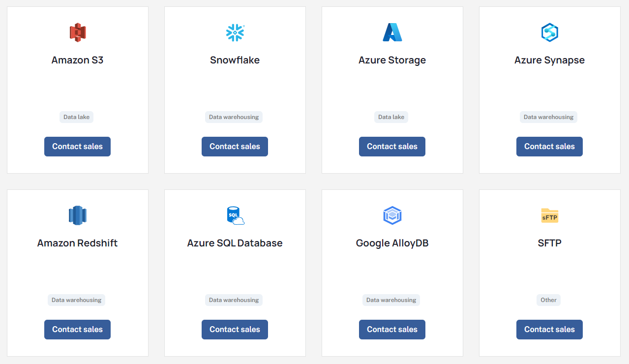This screenshot has width=629, height=364.
Task: Select the Amazon S3 title
Action: tap(77, 60)
